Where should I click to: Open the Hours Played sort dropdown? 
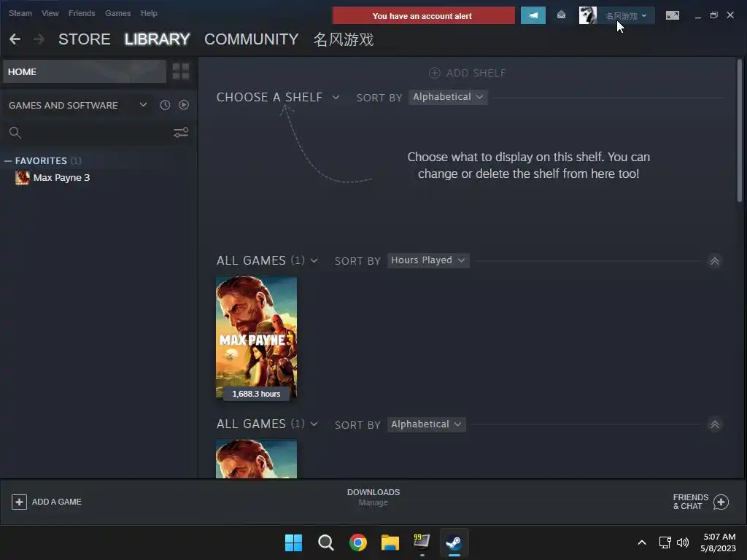tap(428, 260)
